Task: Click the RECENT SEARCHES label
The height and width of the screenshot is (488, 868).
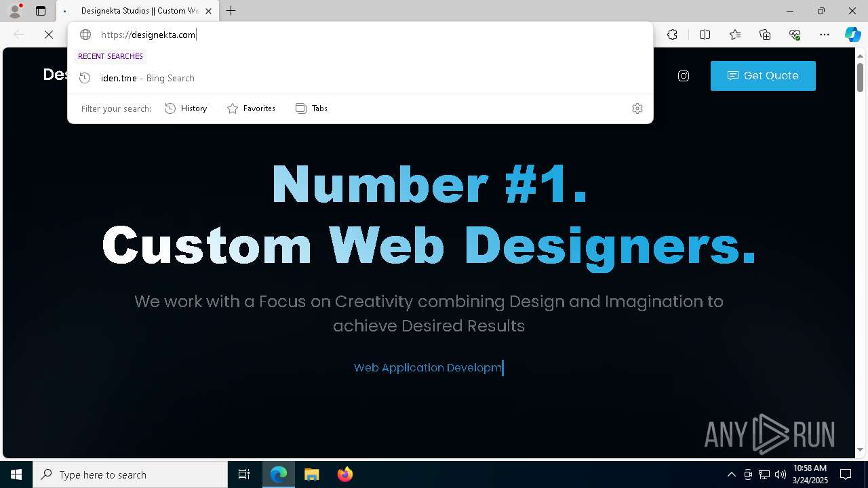Action: pos(111,56)
